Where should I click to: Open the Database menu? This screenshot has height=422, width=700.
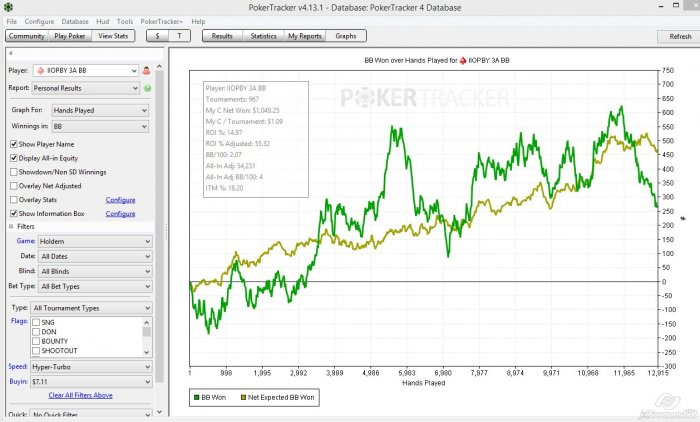[x=75, y=21]
